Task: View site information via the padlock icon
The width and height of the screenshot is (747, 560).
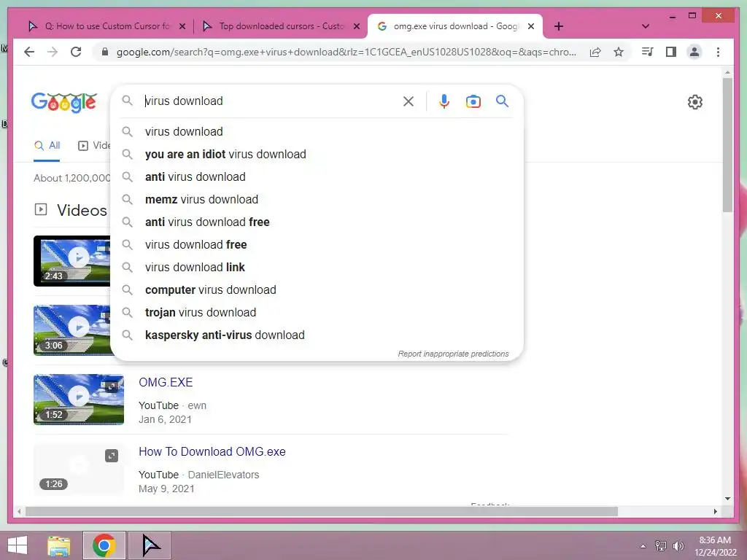Action: pos(105,52)
